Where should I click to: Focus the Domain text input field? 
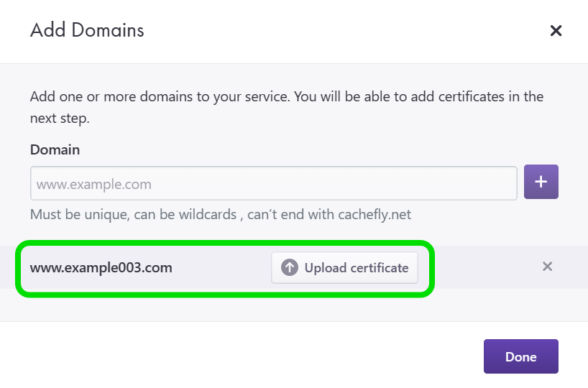[x=273, y=184]
